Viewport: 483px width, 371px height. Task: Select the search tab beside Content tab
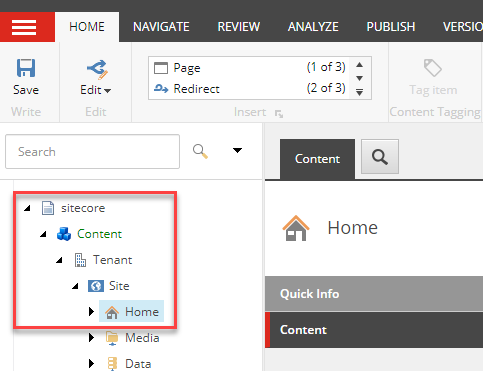coord(380,157)
